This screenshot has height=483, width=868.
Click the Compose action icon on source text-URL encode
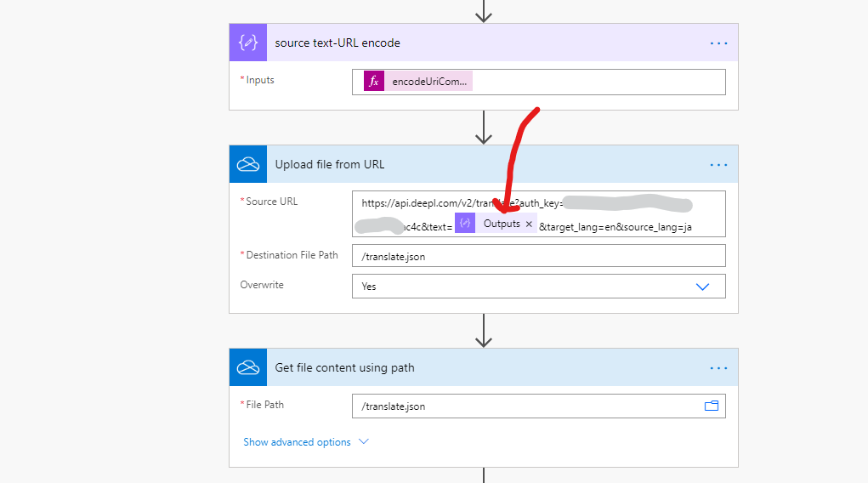coord(248,43)
